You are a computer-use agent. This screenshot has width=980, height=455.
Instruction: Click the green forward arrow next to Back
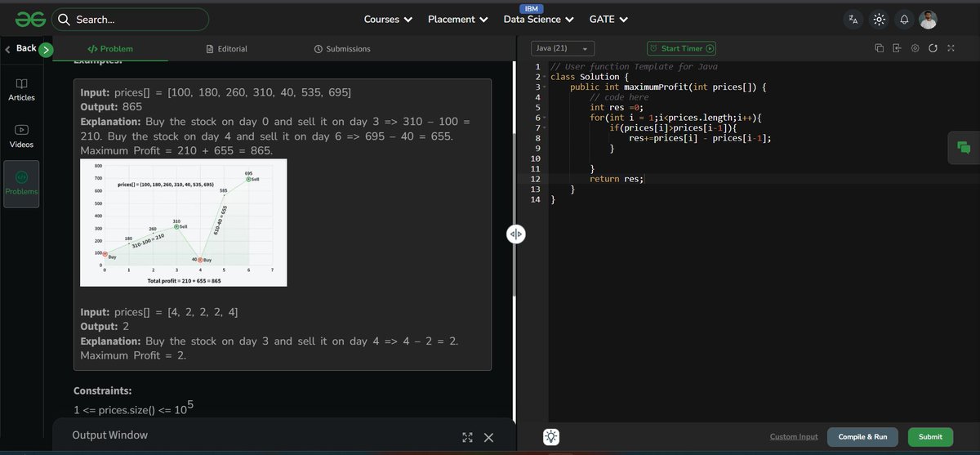(x=46, y=50)
